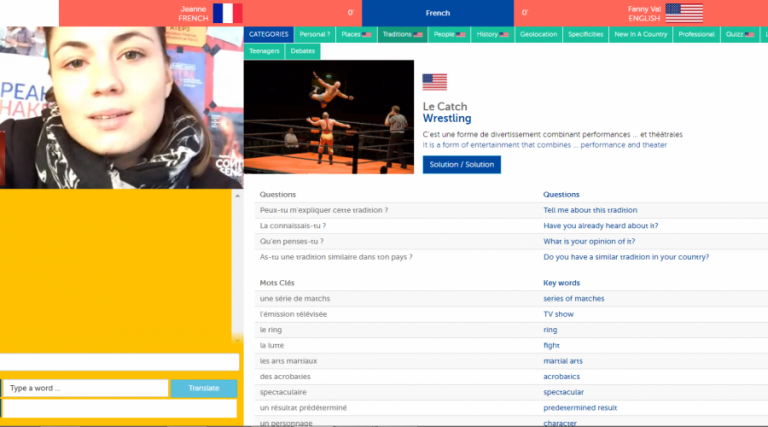Click the American flag beside Fanny Val
The height and width of the screenshot is (427, 768).
click(x=684, y=13)
